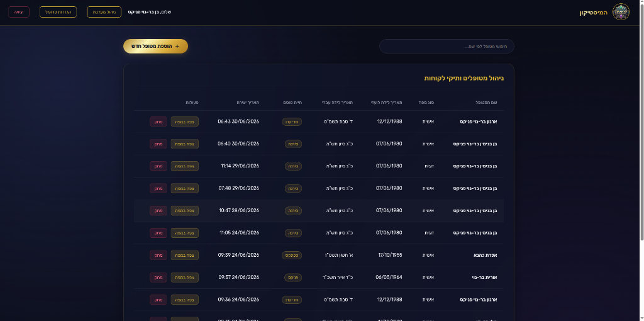
Task: Click the ניהול מטופלים ותיקי לקוחות heading
Action: click(464, 78)
